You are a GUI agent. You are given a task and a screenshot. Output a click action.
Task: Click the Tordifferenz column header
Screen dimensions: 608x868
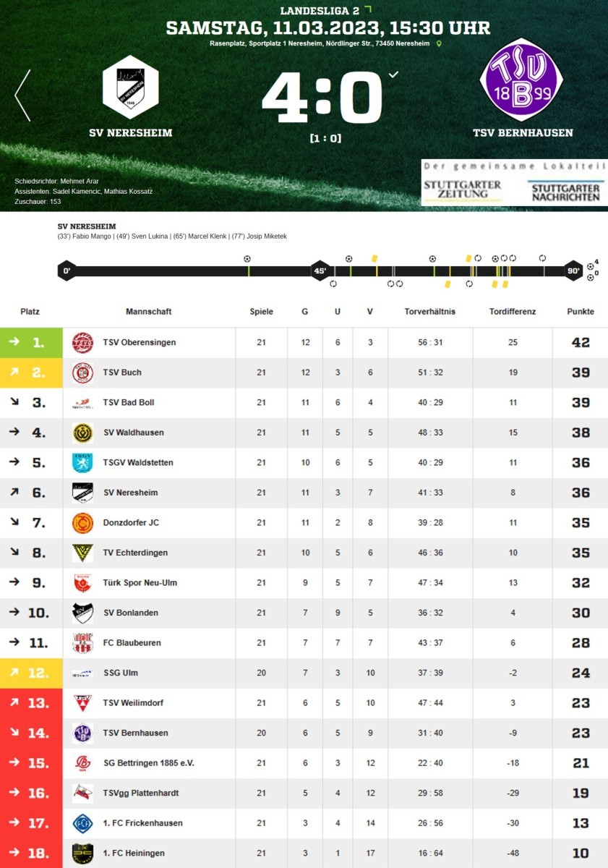[x=513, y=312]
